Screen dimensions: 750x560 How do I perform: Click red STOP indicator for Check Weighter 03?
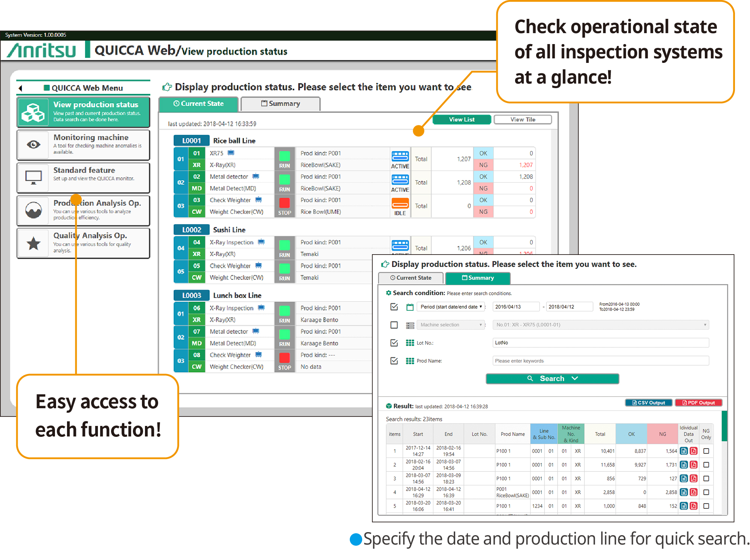[285, 203]
